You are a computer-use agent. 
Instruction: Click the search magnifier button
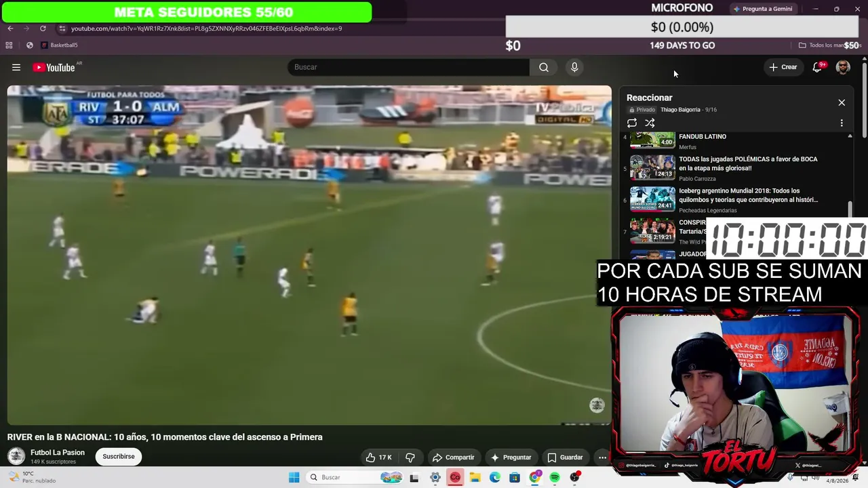544,67
